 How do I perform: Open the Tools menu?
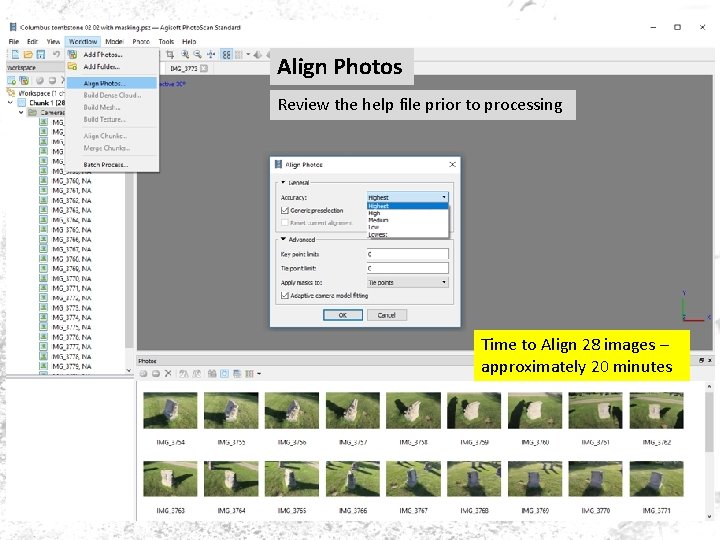tap(166, 41)
